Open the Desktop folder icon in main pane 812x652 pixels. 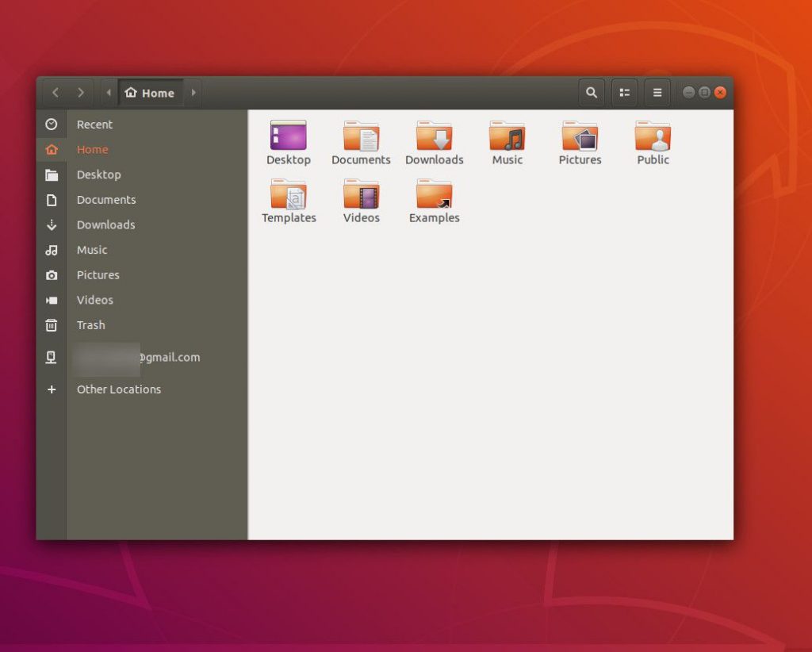coord(289,135)
